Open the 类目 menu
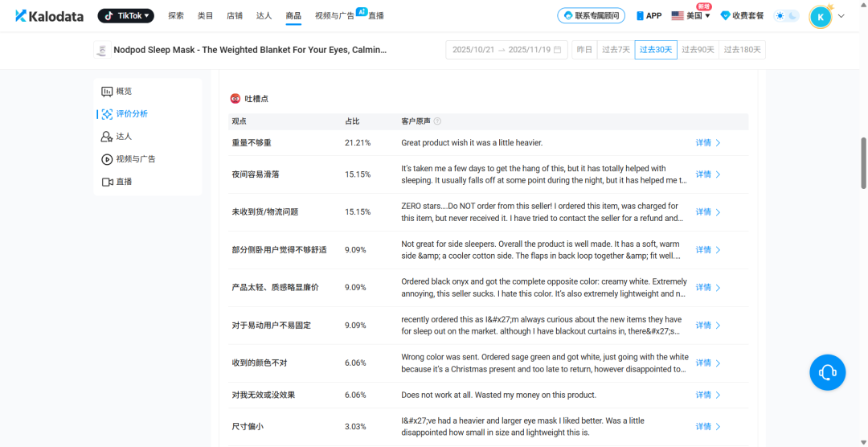868x447 pixels. tap(206, 16)
